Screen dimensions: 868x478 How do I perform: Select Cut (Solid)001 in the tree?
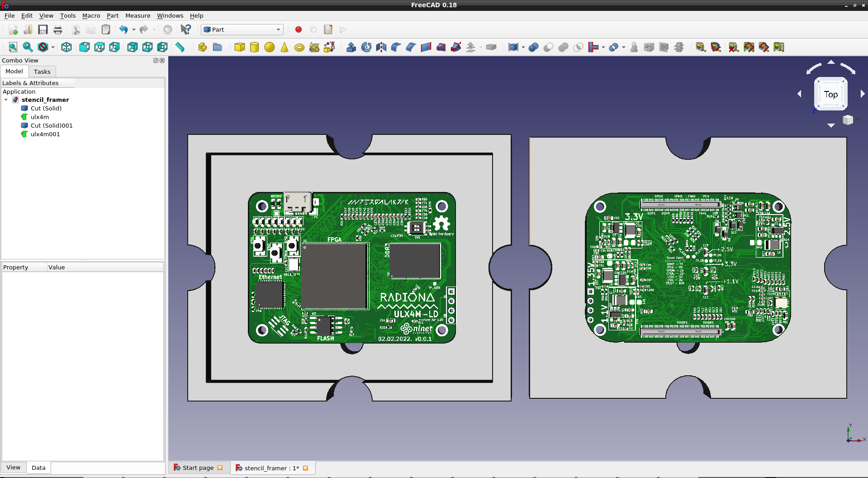pos(51,125)
